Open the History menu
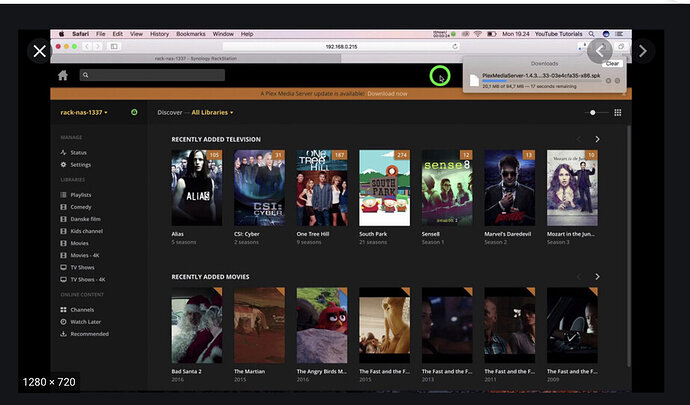690x405 pixels. coord(159,34)
